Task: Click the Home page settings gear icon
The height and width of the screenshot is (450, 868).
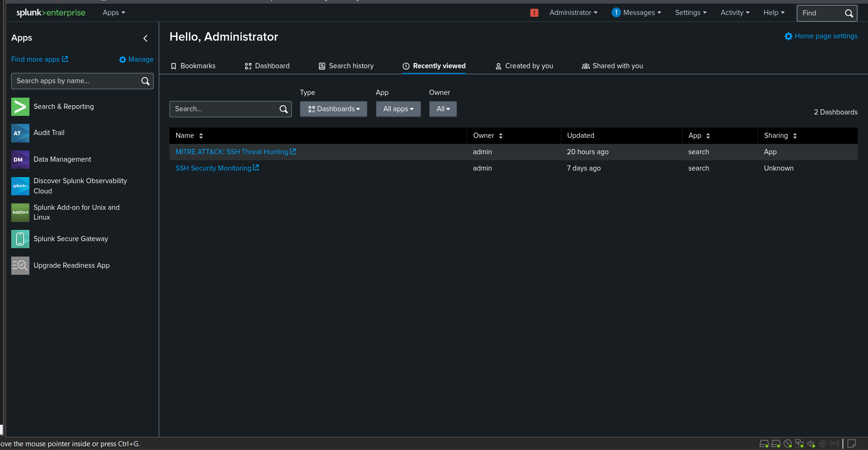Action: 788,36
